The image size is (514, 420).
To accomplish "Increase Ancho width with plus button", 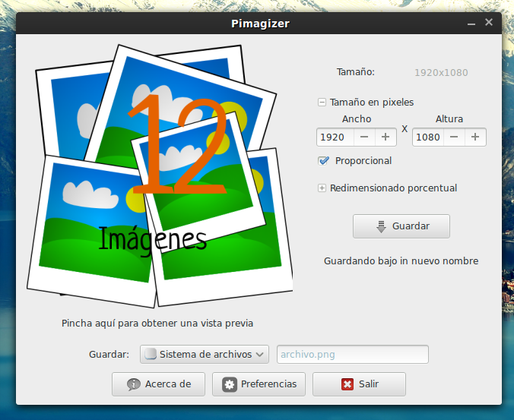I will coord(385,137).
